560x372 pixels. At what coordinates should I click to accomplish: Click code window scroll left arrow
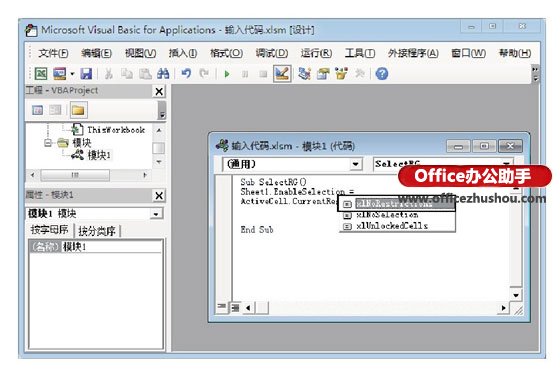click(248, 307)
